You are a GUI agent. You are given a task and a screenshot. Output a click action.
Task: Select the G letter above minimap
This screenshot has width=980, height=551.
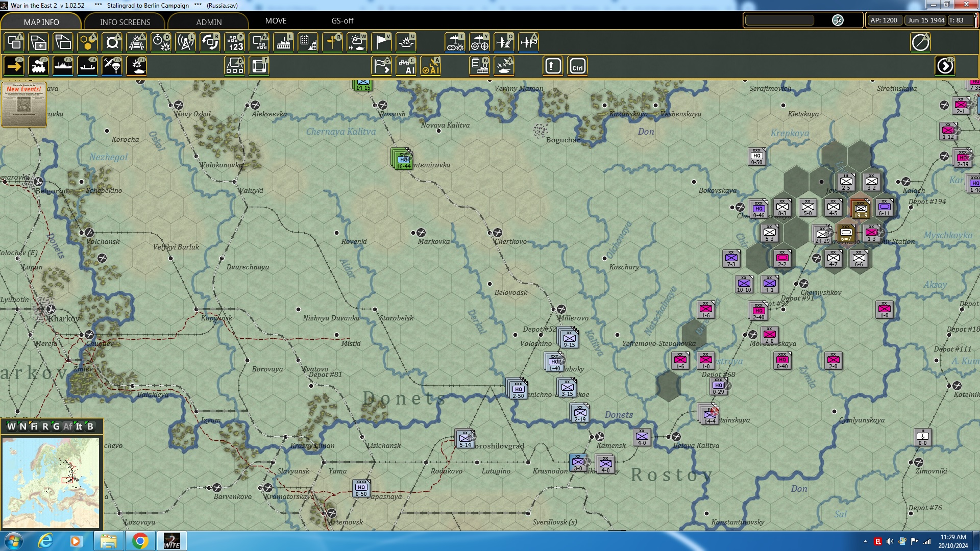pyautogui.click(x=56, y=427)
